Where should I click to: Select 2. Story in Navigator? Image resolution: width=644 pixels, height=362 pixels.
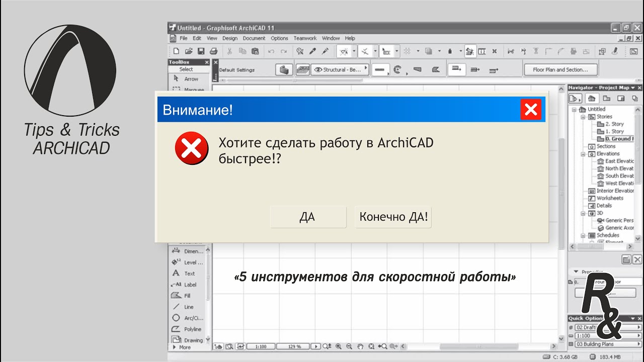tap(610, 124)
